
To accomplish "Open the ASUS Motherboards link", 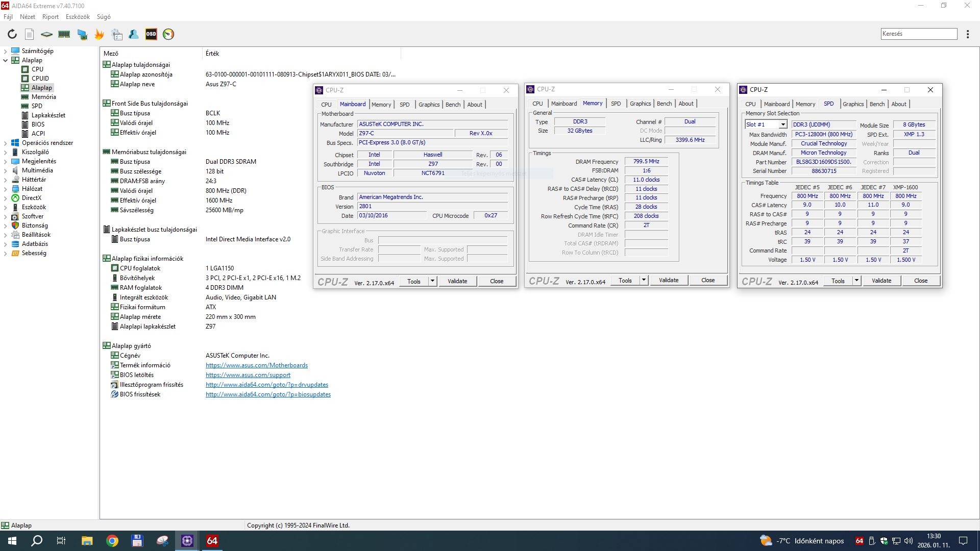I will point(256,365).
